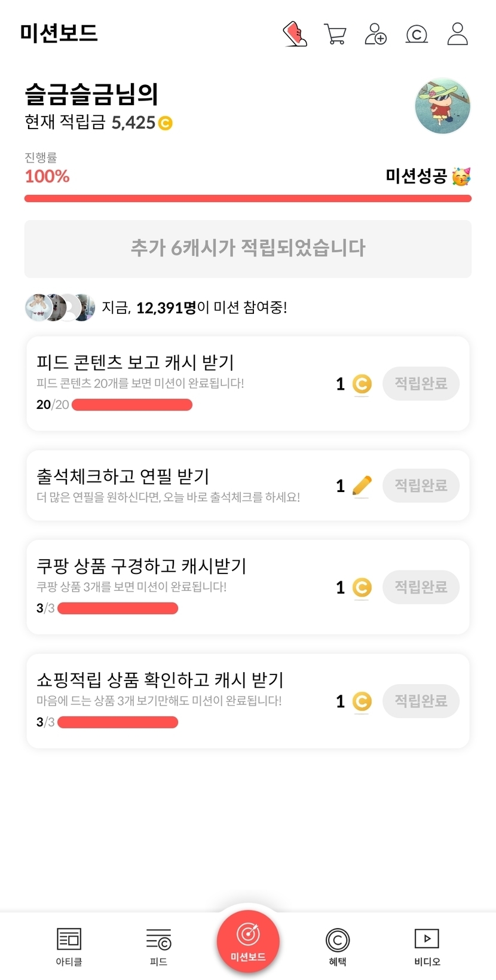
Task: Open the shopping cart icon
Action: [x=335, y=34]
